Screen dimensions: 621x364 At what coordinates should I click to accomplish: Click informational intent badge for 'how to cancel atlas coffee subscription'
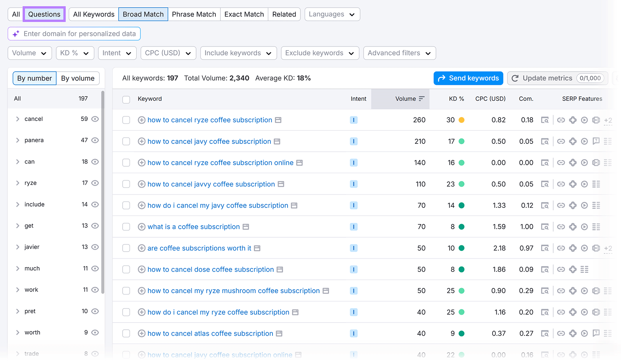click(354, 333)
